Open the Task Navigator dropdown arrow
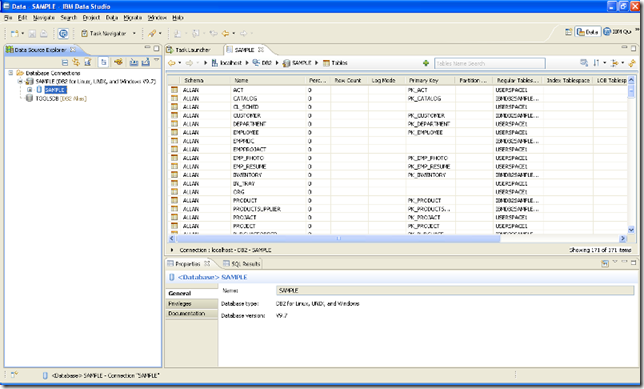This screenshot has height=389, width=644. [134, 33]
